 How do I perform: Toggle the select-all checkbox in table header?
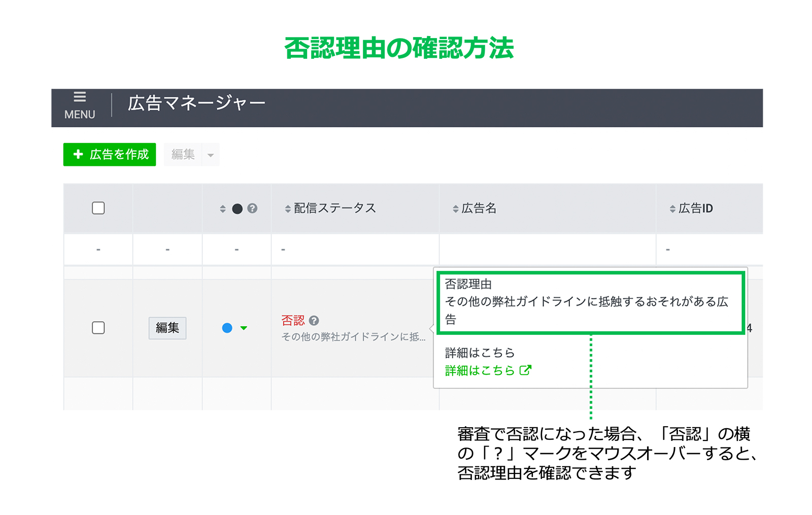point(98,209)
